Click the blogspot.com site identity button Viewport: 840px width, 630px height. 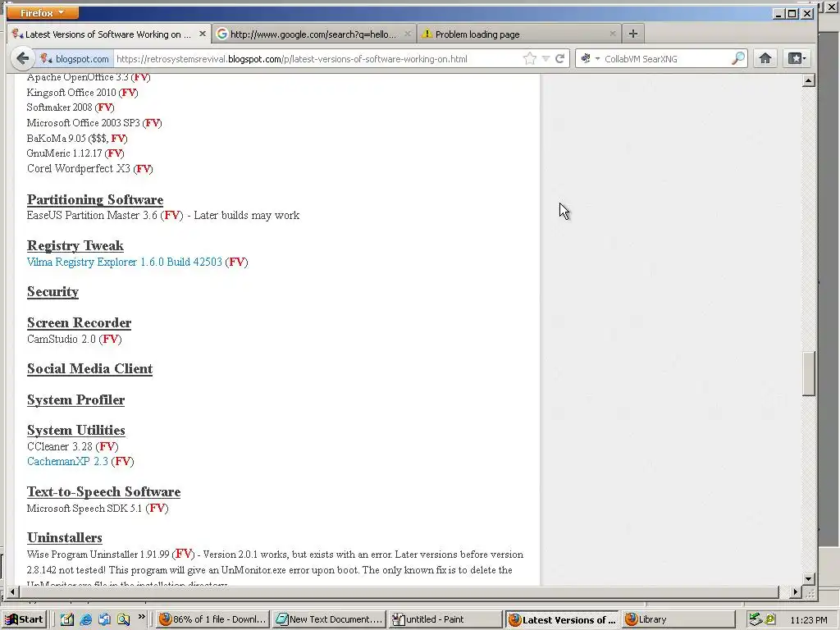click(x=75, y=59)
